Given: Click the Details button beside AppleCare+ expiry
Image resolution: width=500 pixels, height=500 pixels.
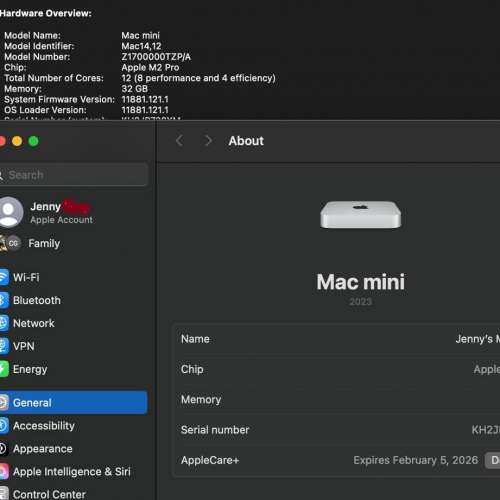Looking at the screenshot, I should (493, 460).
